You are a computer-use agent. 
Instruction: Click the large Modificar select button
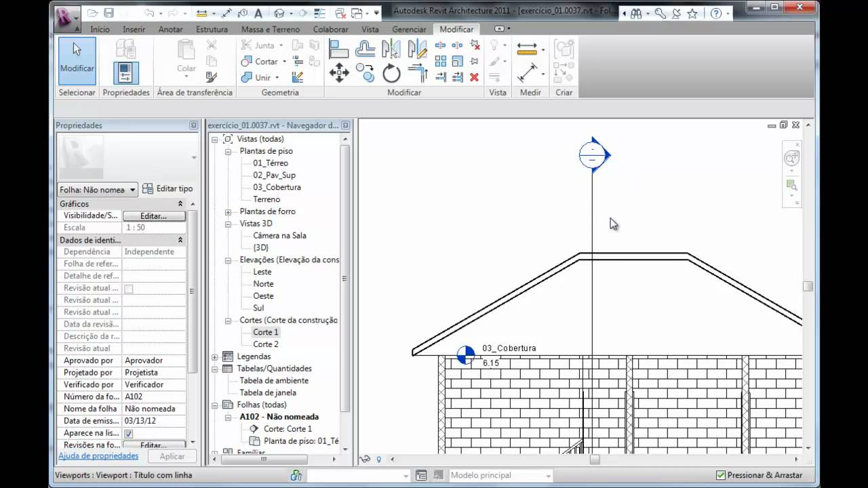[77, 60]
